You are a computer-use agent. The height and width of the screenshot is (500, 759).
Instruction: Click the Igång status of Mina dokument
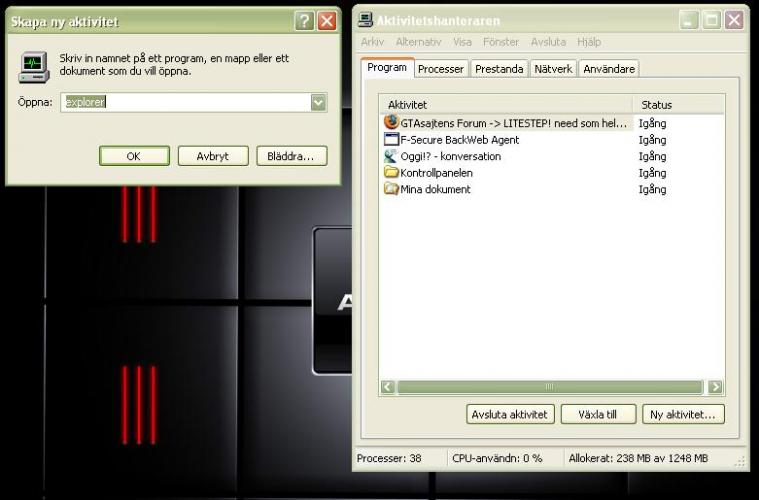click(x=653, y=190)
